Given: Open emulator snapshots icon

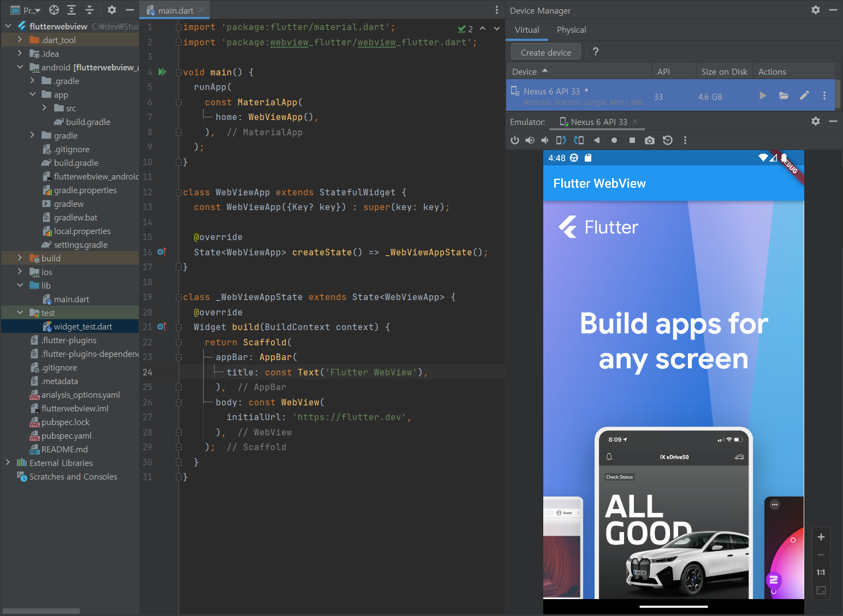Looking at the screenshot, I should (x=667, y=140).
